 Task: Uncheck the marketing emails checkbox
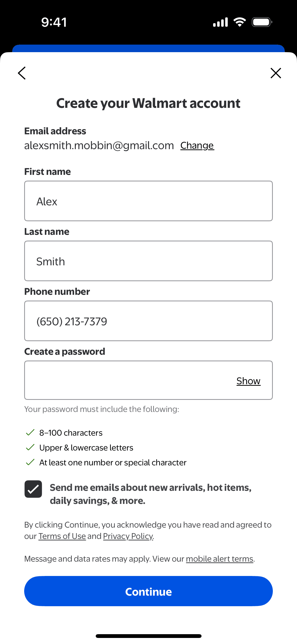[33, 489]
